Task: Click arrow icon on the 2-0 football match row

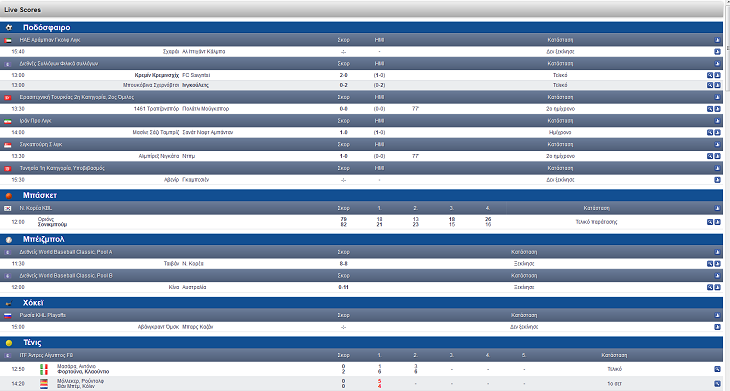Action: [717, 75]
